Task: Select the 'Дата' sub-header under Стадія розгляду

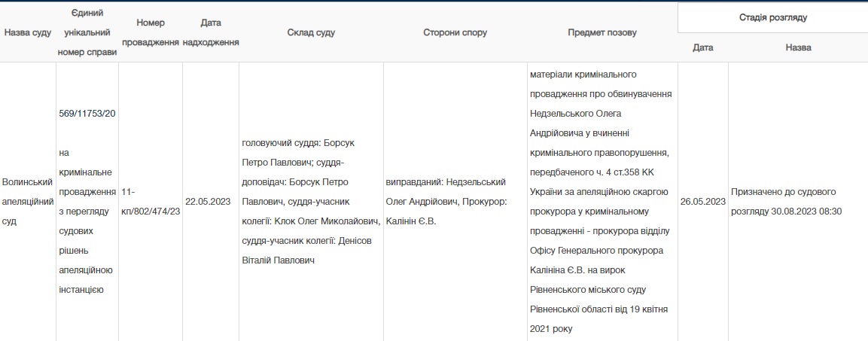Action: pyautogui.click(x=702, y=48)
